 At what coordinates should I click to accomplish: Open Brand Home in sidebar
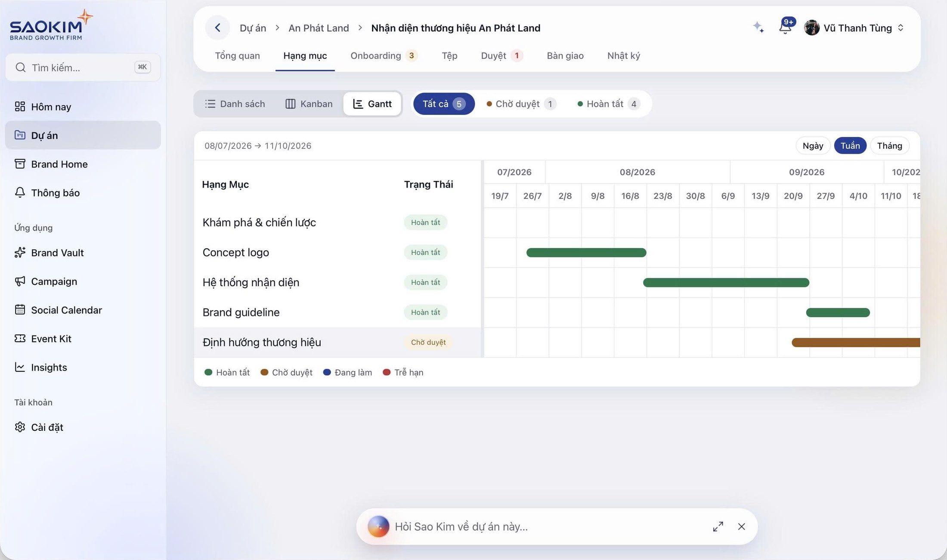pyautogui.click(x=83, y=164)
